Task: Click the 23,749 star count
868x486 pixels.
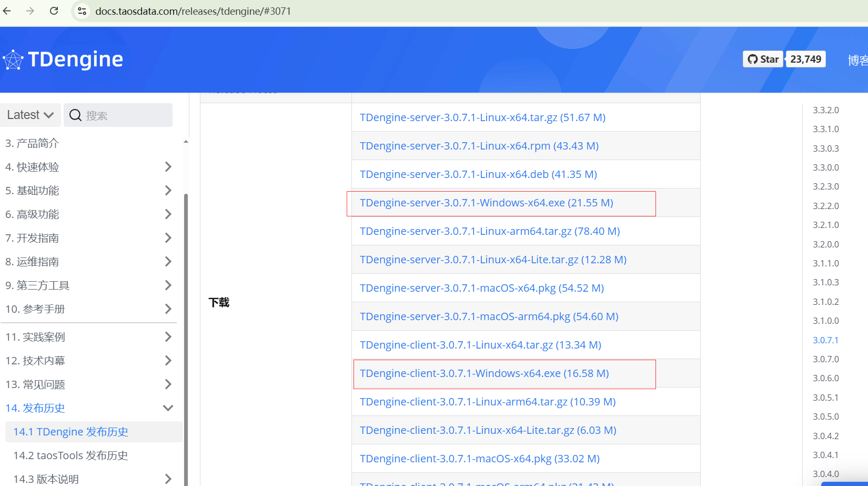Action: click(x=805, y=59)
